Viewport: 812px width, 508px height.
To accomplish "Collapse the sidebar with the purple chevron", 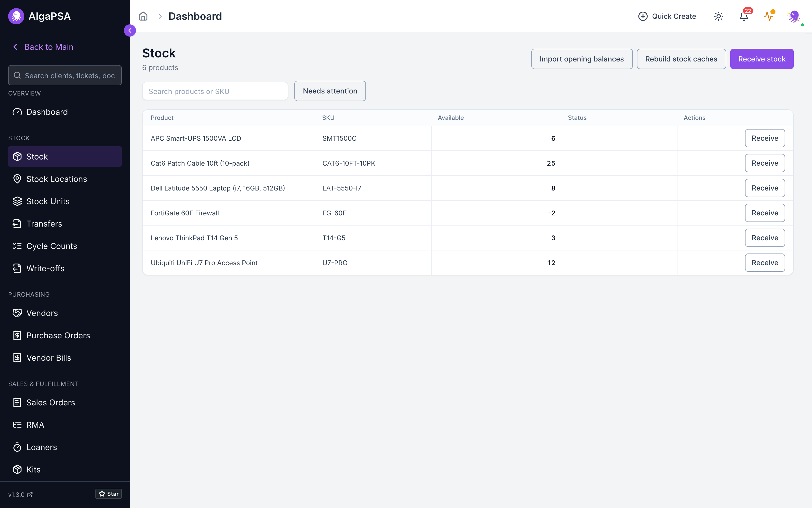I will coord(130,30).
